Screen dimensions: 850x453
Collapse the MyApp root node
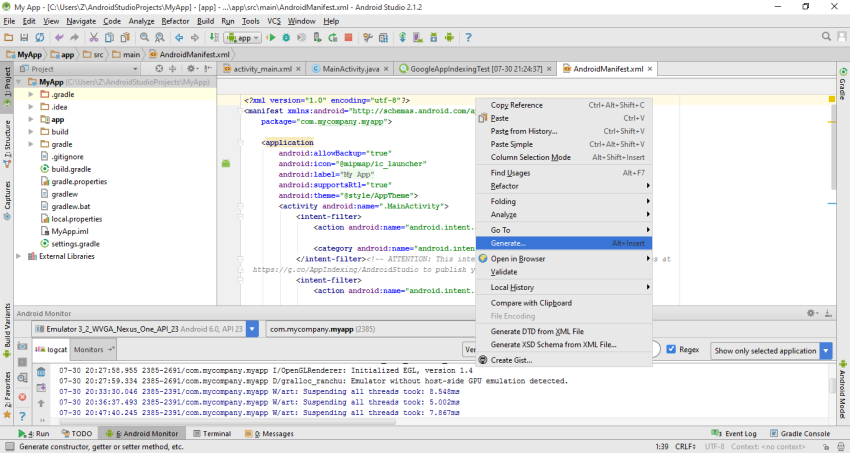[19, 82]
